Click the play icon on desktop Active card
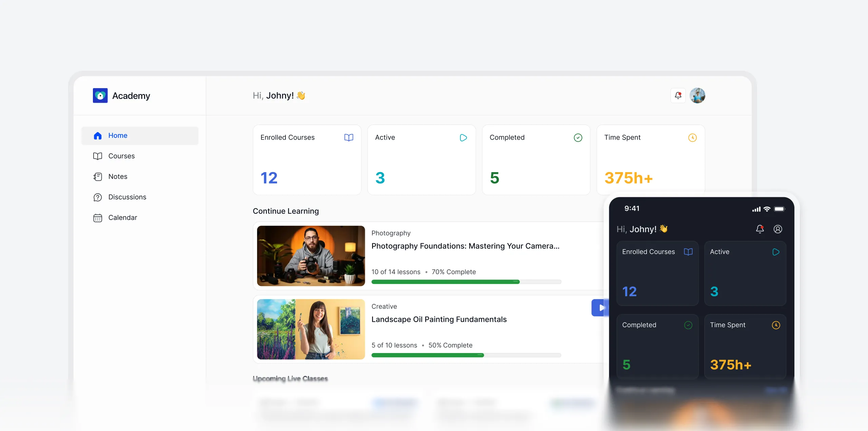 pos(463,138)
